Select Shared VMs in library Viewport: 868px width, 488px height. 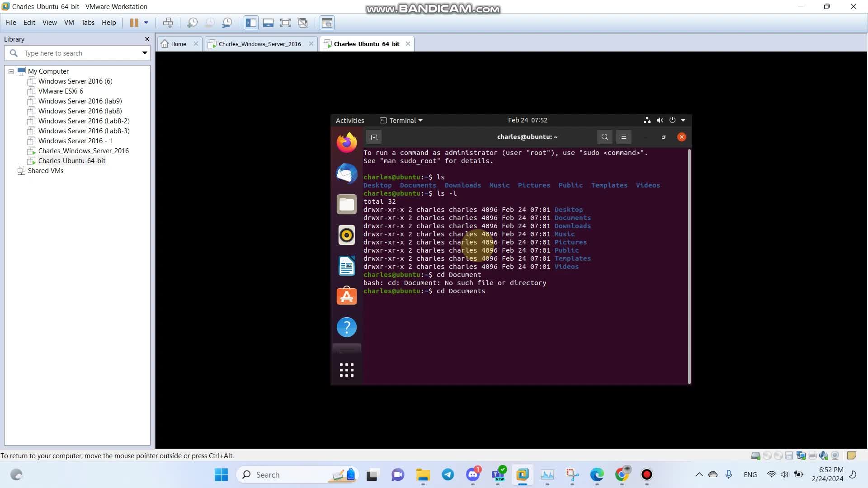[45, 171]
